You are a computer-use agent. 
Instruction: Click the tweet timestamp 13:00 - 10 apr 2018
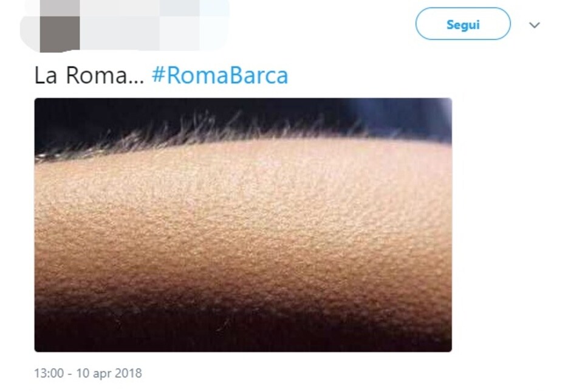(88, 373)
